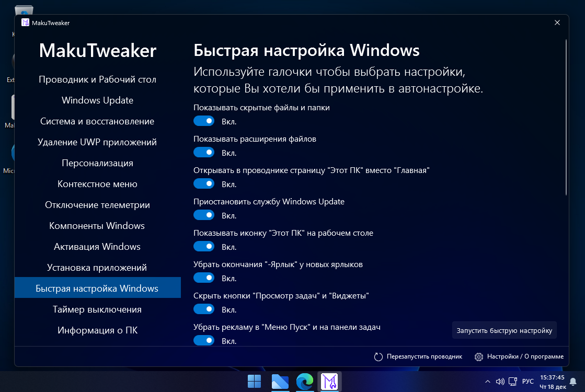
Task: Click the 'MakuTweaker' sidebar title
Action: pos(97,50)
